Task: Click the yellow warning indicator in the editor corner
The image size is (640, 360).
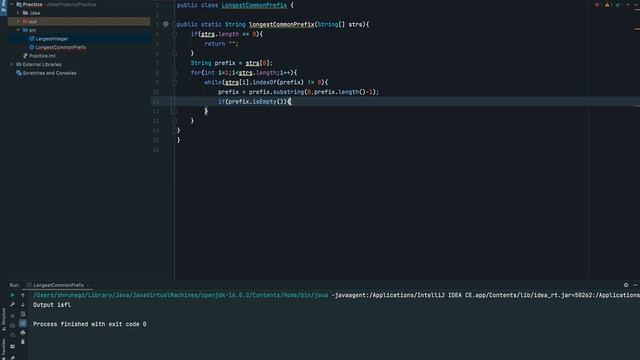Action: point(608,5)
